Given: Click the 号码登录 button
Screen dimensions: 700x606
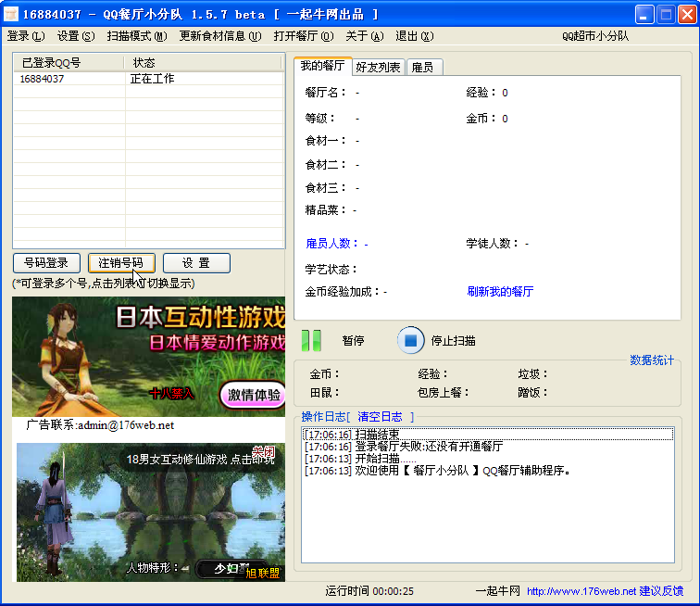Looking at the screenshot, I should click(x=46, y=263).
